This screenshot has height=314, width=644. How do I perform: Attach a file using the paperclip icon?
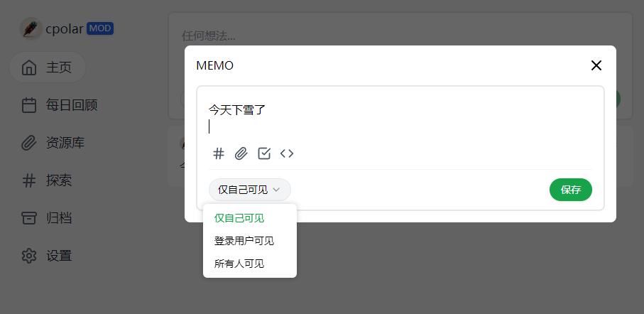pos(241,153)
